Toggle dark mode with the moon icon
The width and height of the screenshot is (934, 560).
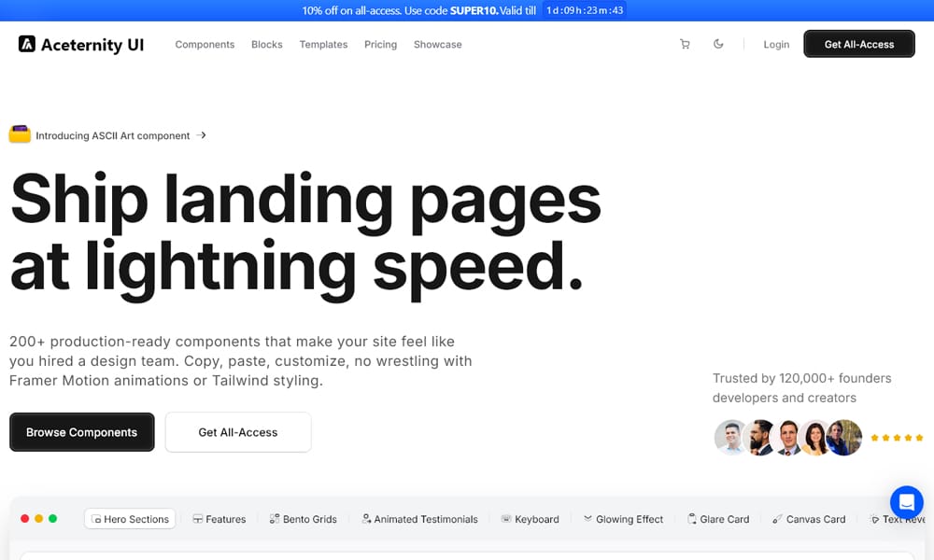point(718,44)
